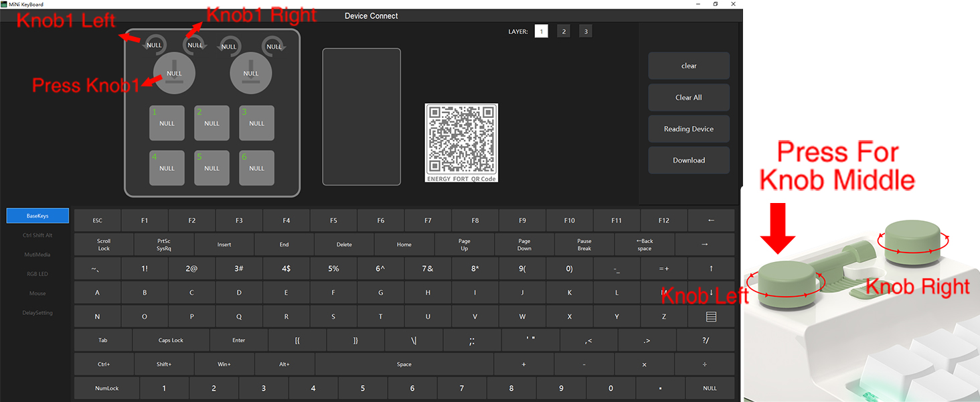
Task: Assign key slot 1 on the keypad diagram
Action: point(167,123)
